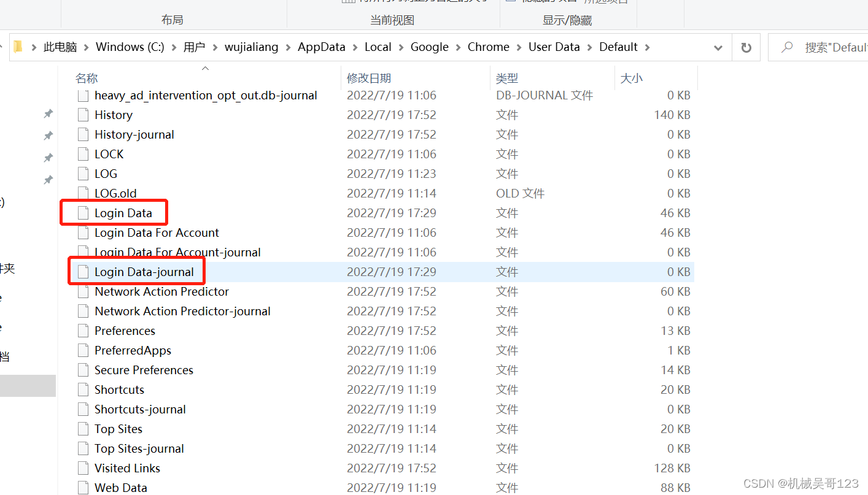Navigate to 用户 folder in breadcrumb
This screenshot has width=868, height=495.
click(194, 47)
